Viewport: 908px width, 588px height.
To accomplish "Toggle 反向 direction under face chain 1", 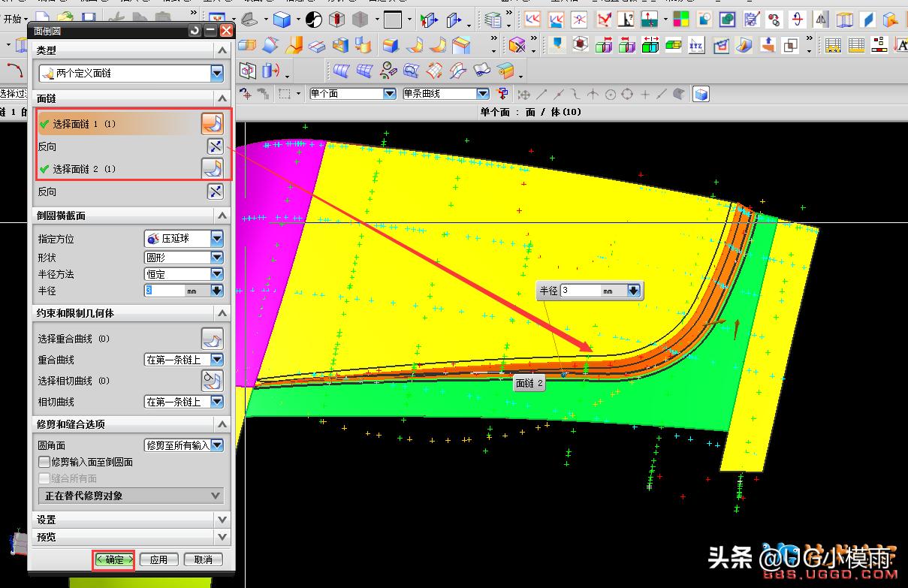I will click(215, 146).
